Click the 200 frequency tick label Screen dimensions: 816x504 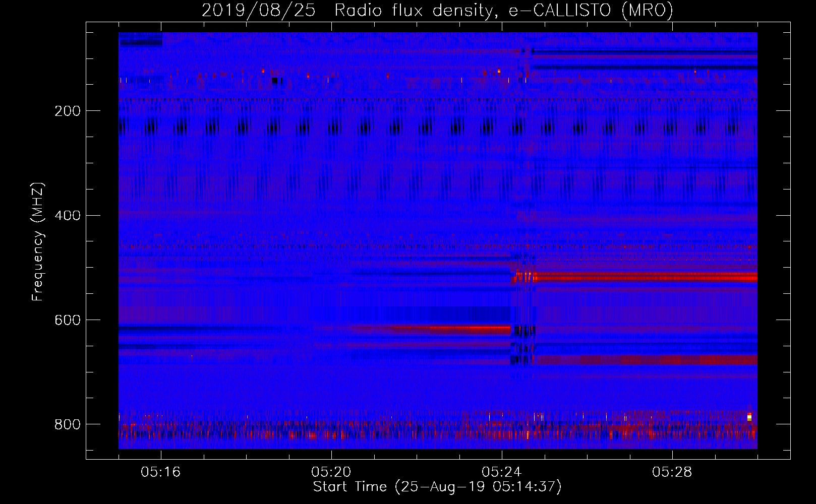click(68, 111)
